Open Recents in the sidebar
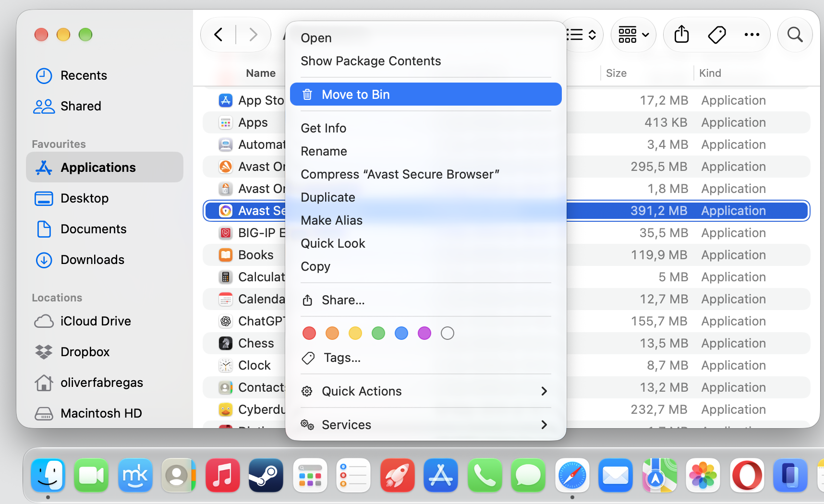Viewport: 824px width, 504px height. 105,75
